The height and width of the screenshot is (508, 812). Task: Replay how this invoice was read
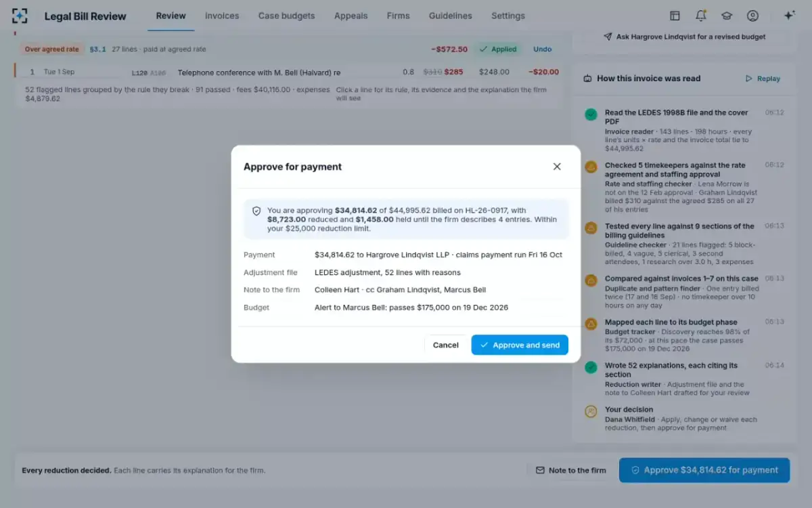coord(763,79)
